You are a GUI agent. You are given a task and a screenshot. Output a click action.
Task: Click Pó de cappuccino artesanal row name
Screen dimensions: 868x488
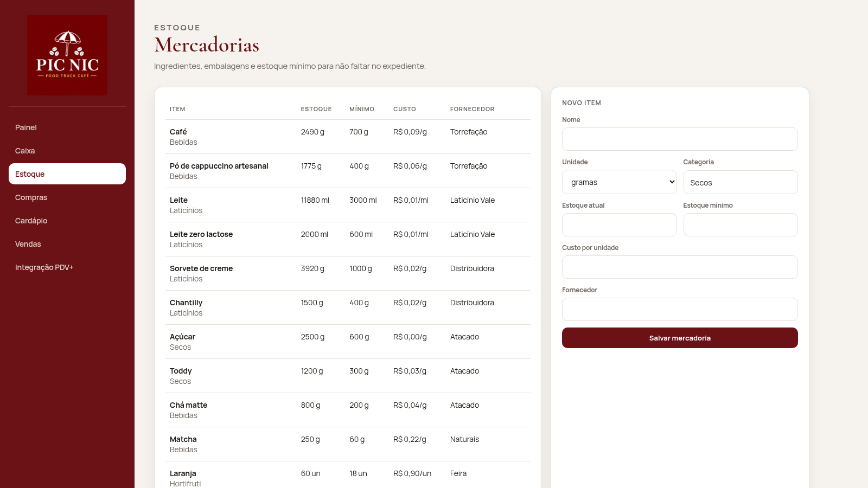coord(219,166)
